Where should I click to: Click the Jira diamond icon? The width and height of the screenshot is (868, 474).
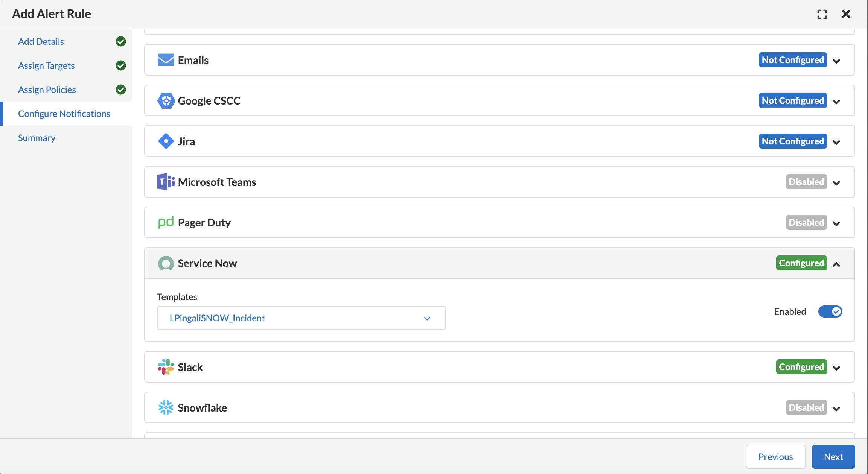point(165,141)
